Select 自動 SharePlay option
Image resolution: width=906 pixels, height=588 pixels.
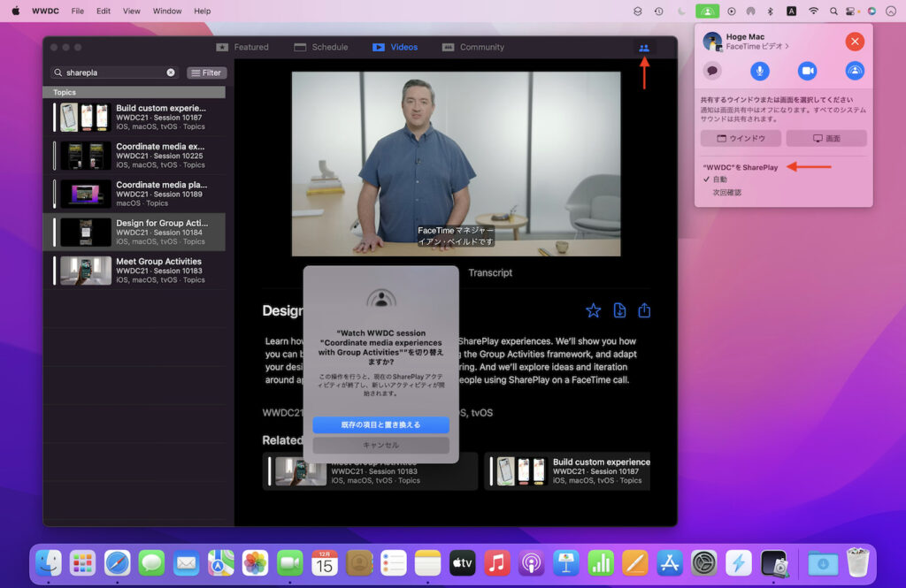coord(720,179)
